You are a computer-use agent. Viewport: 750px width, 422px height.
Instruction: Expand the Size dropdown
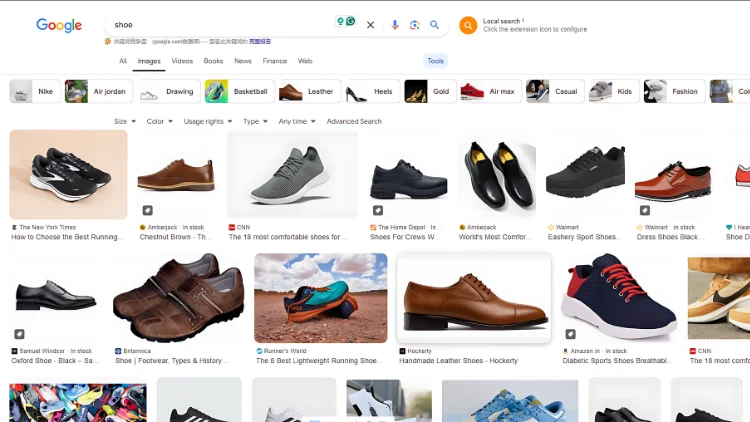[125, 122]
